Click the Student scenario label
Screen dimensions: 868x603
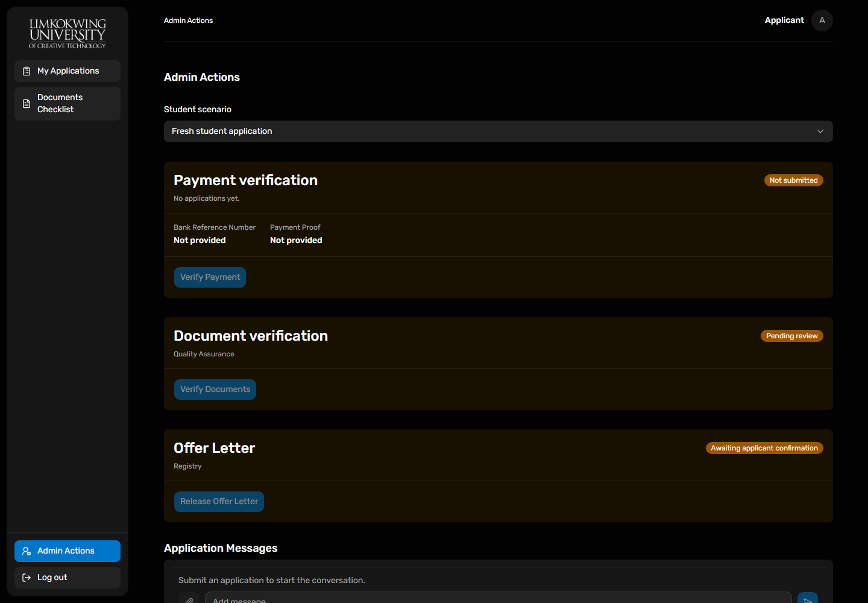(x=198, y=109)
